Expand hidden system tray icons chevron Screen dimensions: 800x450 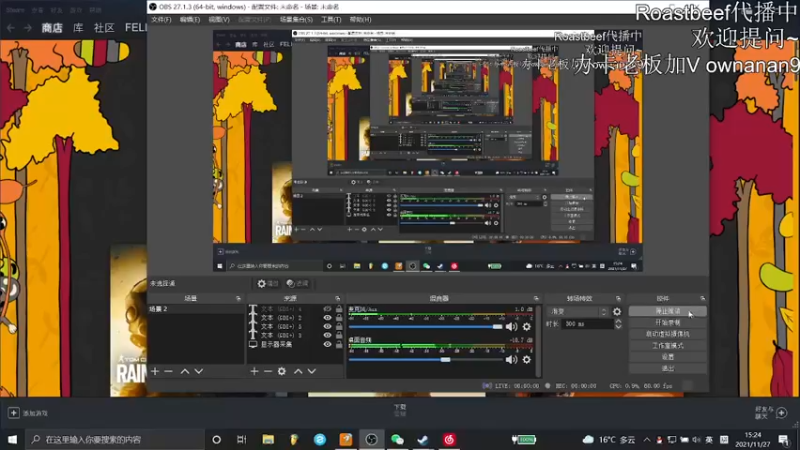pyautogui.click(x=646, y=439)
